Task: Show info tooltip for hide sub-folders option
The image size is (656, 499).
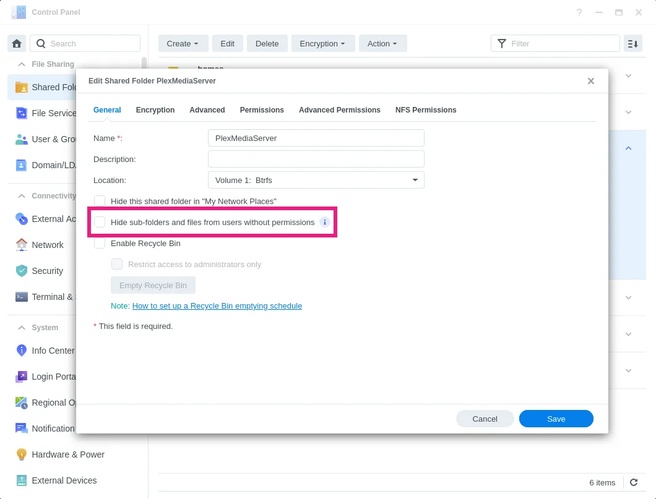Action: (x=325, y=222)
